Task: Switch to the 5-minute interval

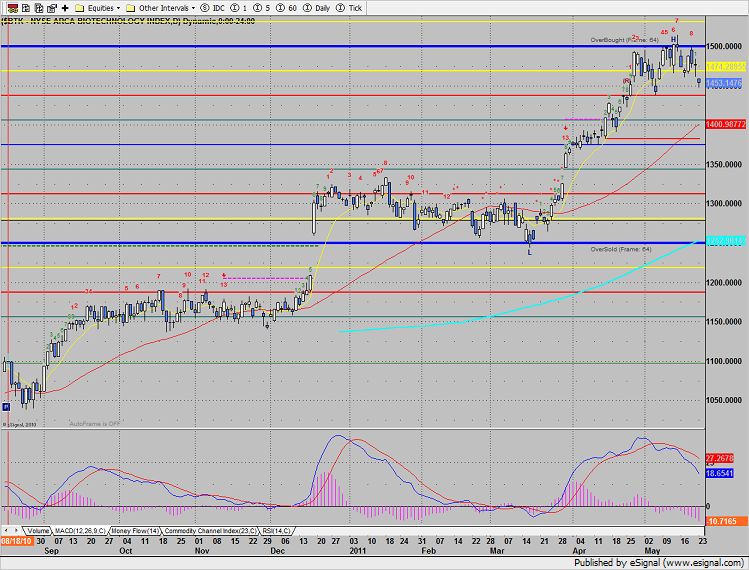Action: (262, 8)
